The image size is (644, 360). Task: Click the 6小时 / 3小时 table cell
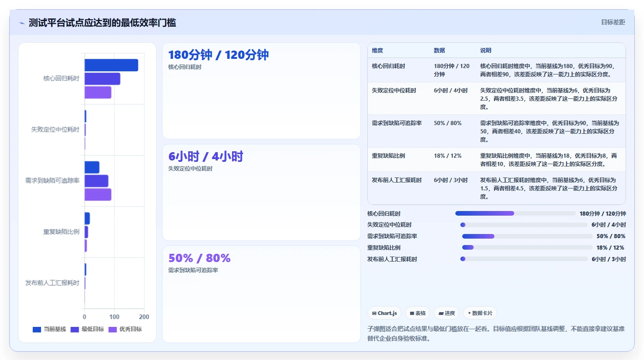451,180
